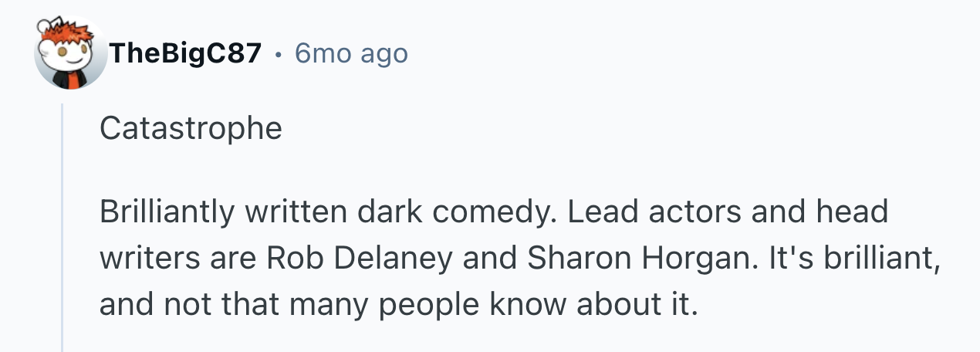Click the dot separator before the timestamp

click(278, 55)
